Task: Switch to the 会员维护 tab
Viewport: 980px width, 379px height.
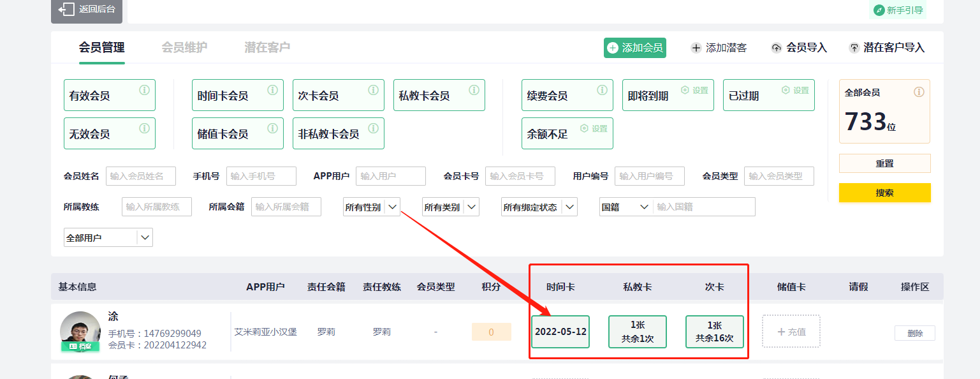Action: click(184, 47)
